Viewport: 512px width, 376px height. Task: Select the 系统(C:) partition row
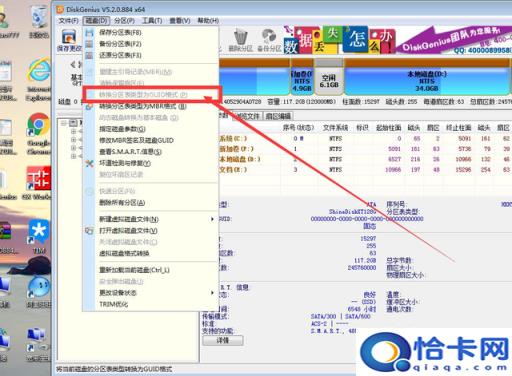pos(365,138)
